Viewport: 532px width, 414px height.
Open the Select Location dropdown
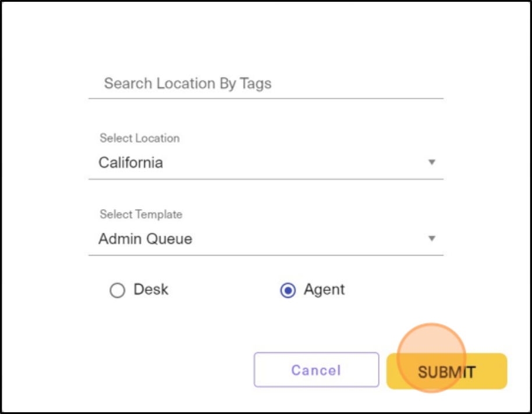click(x=265, y=162)
